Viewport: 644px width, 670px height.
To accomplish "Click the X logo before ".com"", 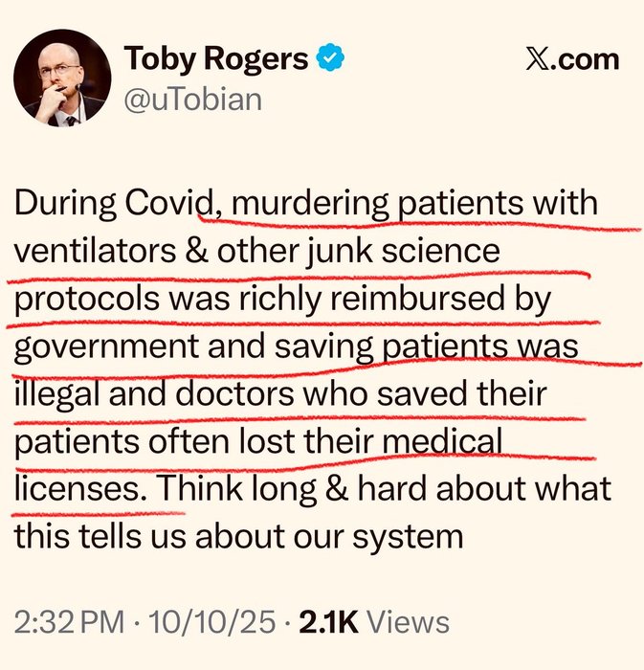I will click(x=537, y=59).
